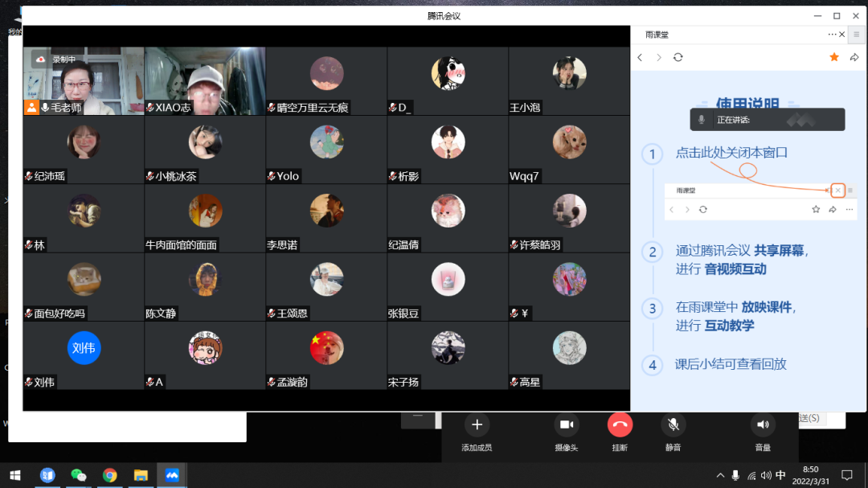The width and height of the screenshot is (868, 488).
Task: Select the 林 participant avatar
Action: click(x=84, y=211)
